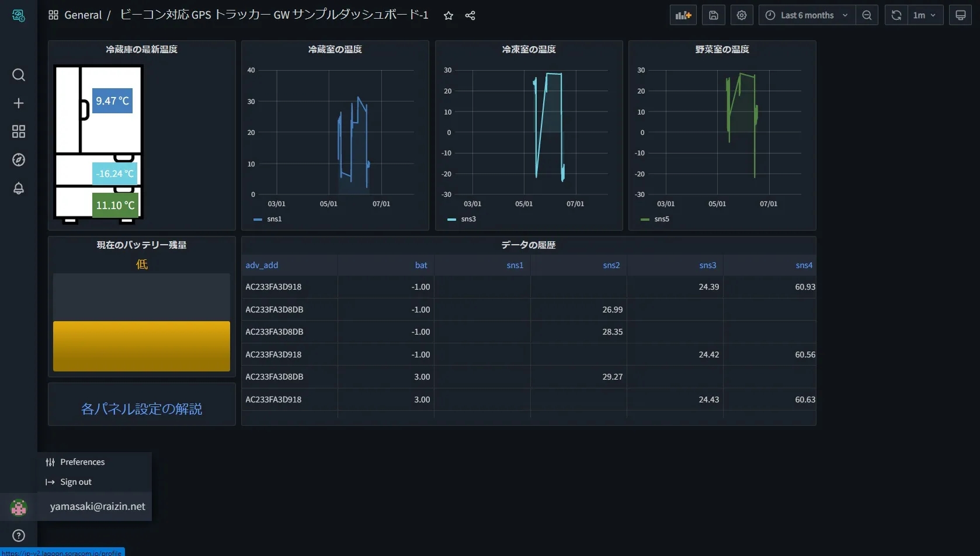Click the 9.47 °C temperature label
980x556 pixels.
[113, 100]
